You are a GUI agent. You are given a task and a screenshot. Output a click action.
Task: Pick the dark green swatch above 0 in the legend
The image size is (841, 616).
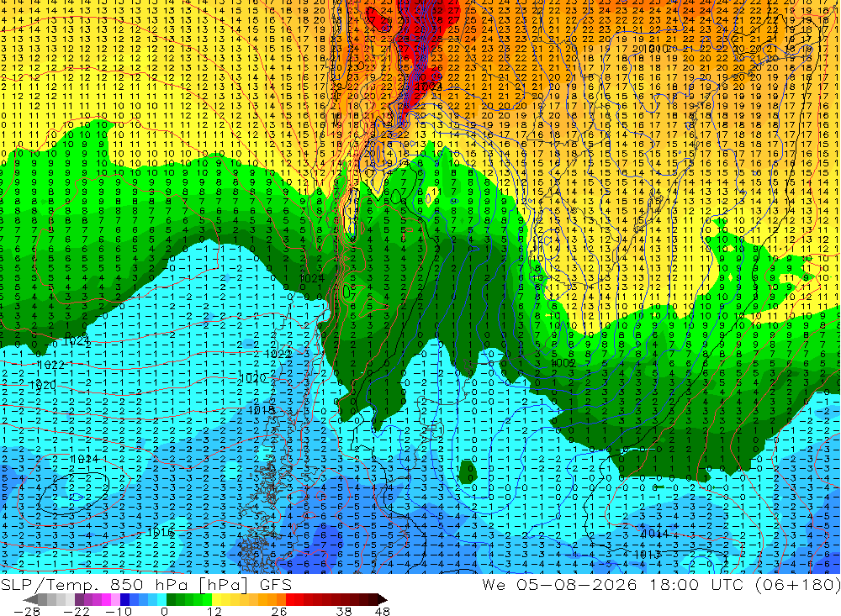171,599
